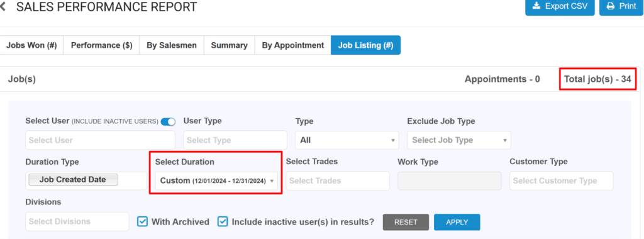
Task: Open the By Salesmen tab
Action: click(172, 45)
